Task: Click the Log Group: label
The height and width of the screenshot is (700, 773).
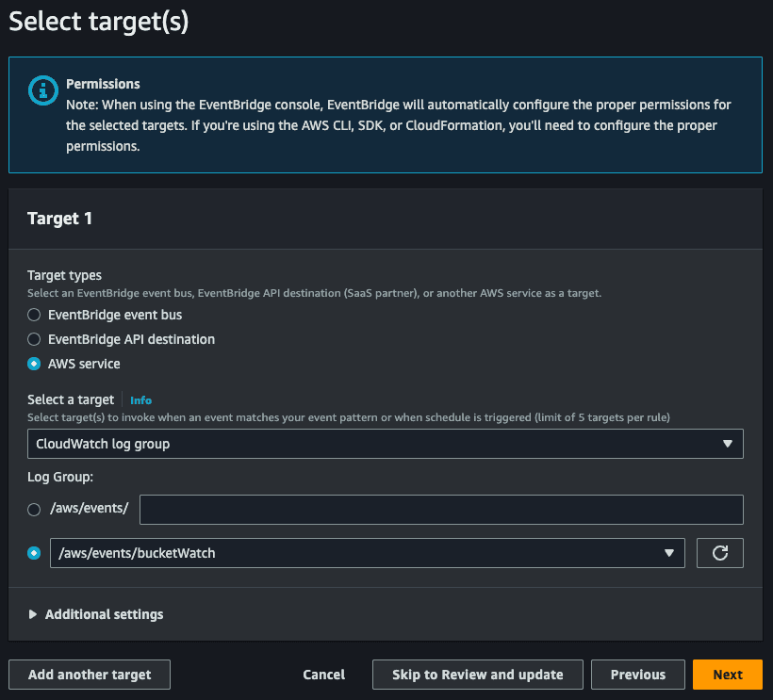Action: coord(60,477)
